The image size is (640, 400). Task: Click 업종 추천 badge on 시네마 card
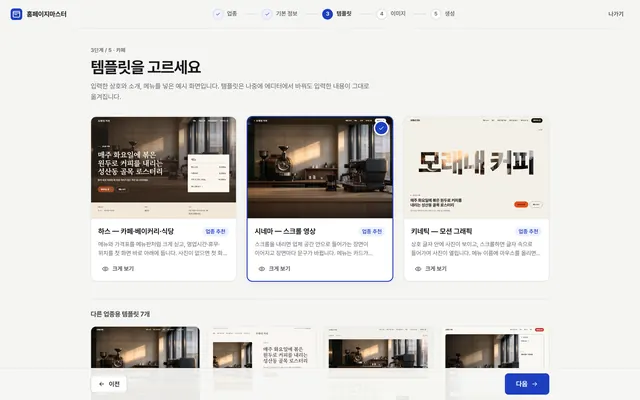coord(372,231)
